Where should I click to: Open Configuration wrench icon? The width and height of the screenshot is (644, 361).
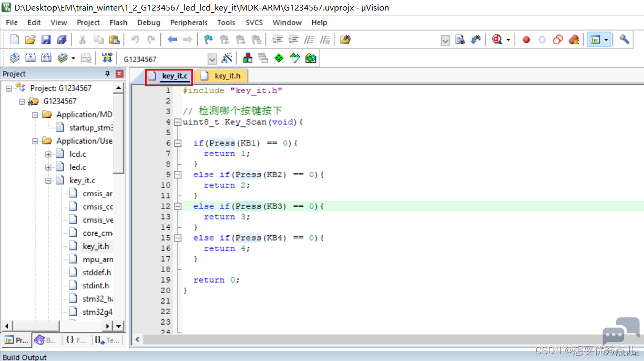click(624, 39)
